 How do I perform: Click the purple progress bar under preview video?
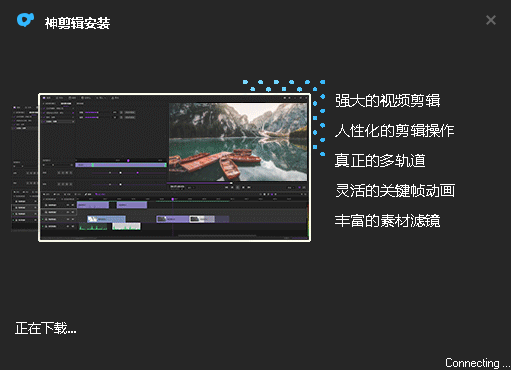(x=200, y=183)
